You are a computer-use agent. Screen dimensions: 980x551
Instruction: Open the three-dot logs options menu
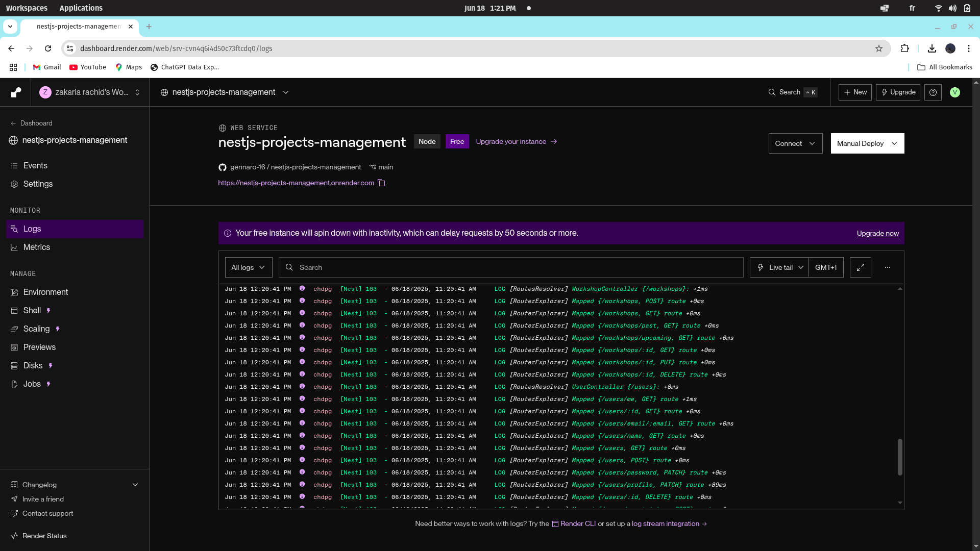click(x=888, y=267)
